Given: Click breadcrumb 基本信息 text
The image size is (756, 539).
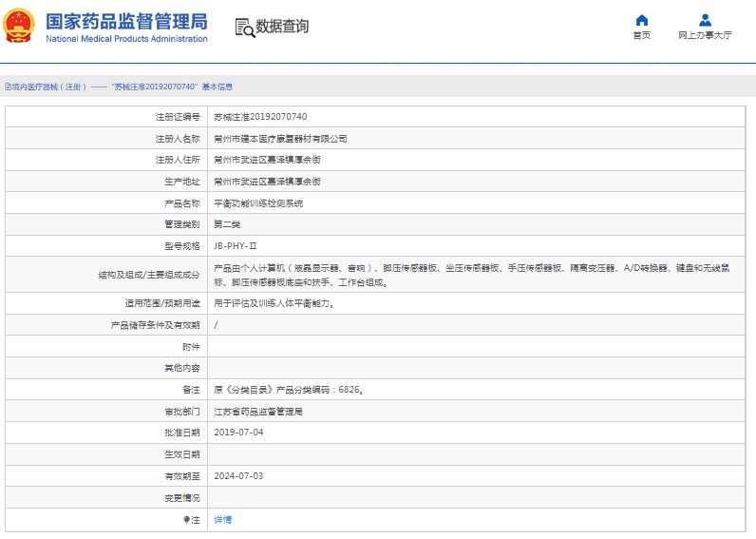Looking at the screenshot, I should click(x=217, y=87).
